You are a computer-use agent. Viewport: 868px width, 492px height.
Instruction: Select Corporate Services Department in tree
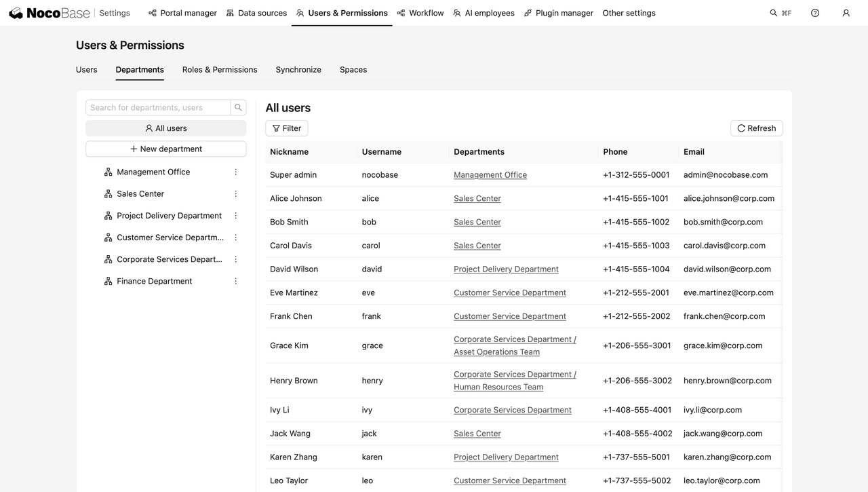coord(170,259)
